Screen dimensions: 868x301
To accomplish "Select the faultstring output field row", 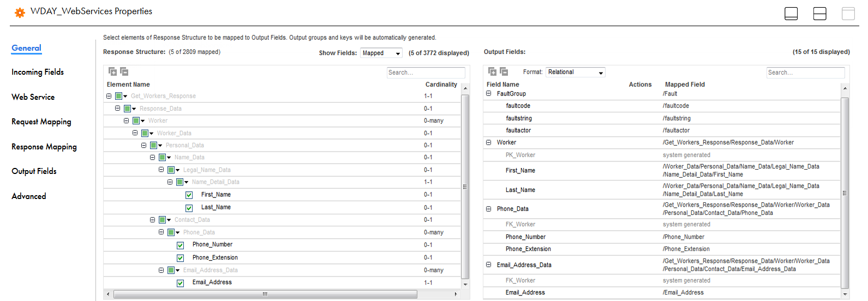I will click(661, 118).
